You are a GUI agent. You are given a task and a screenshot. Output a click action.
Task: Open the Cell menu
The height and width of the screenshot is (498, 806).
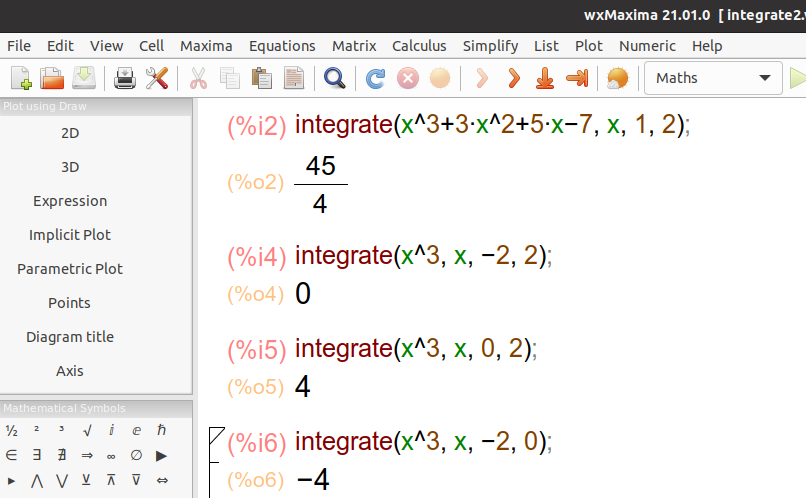click(x=152, y=46)
